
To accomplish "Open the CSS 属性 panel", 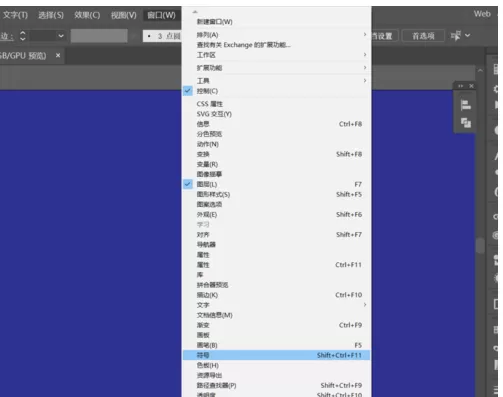I will tap(277, 104).
